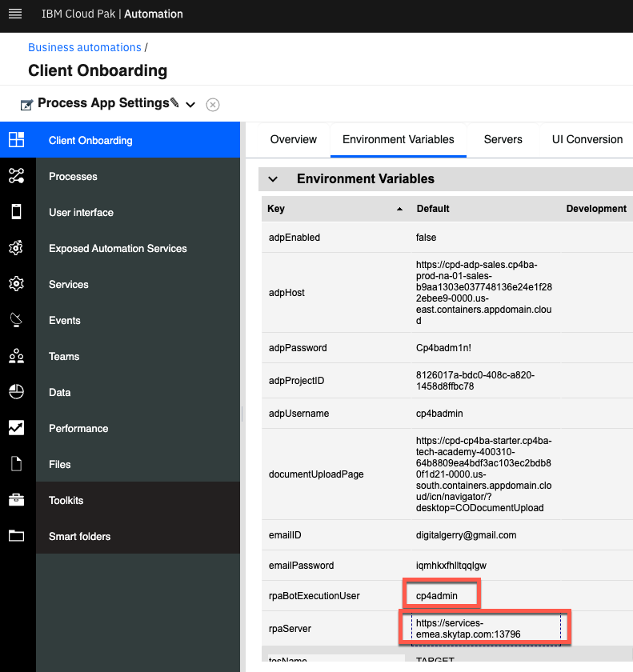This screenshot has width=633, height=672.
Task: Select the emailID key cell
Action: pos(335,535)
